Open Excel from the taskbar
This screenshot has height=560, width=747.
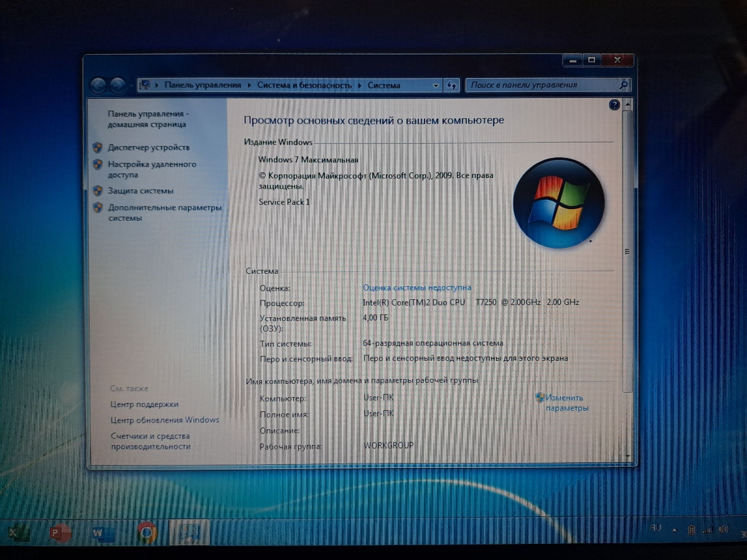tap(20, 533)
